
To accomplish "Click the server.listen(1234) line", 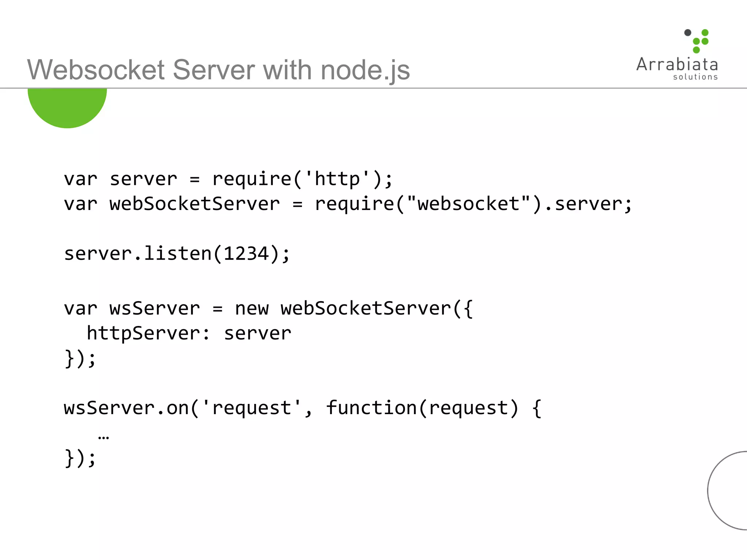I will tap(177, 254).
